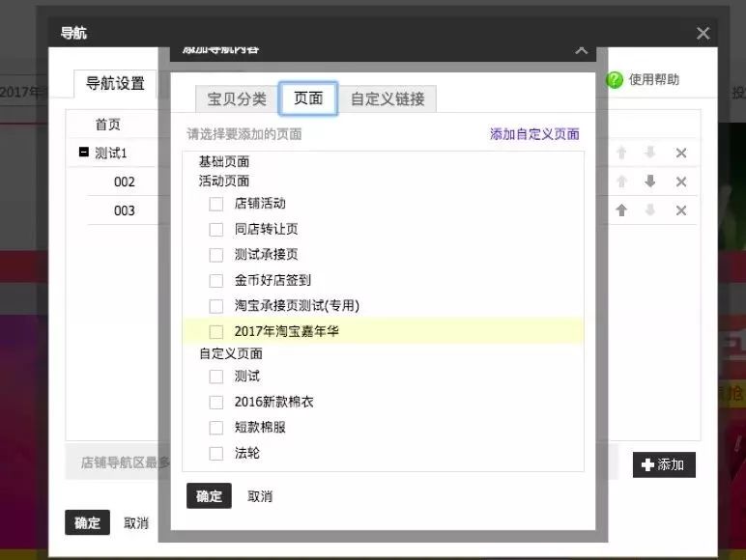Switch to the 宝贝分类 tab
Image resolution: width=746 pixels, height=560 pixels.
pos(237,98)
